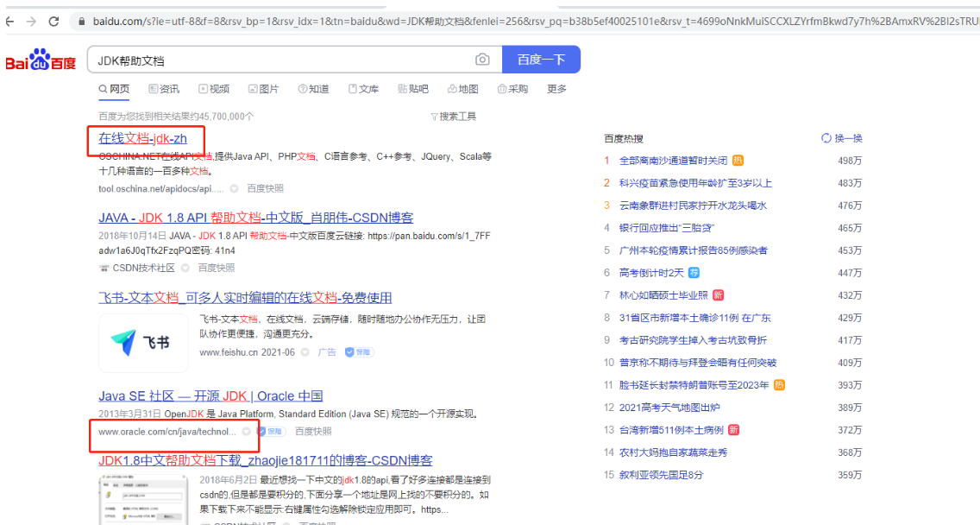Click the lock icon in address bar
980x525 pixels.
(81, 22)
